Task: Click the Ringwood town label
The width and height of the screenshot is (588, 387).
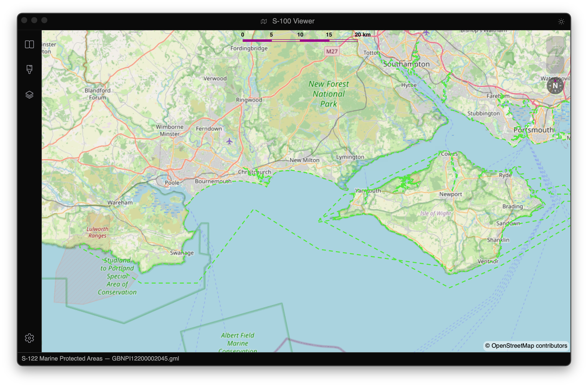Action: tap(249, 100)
